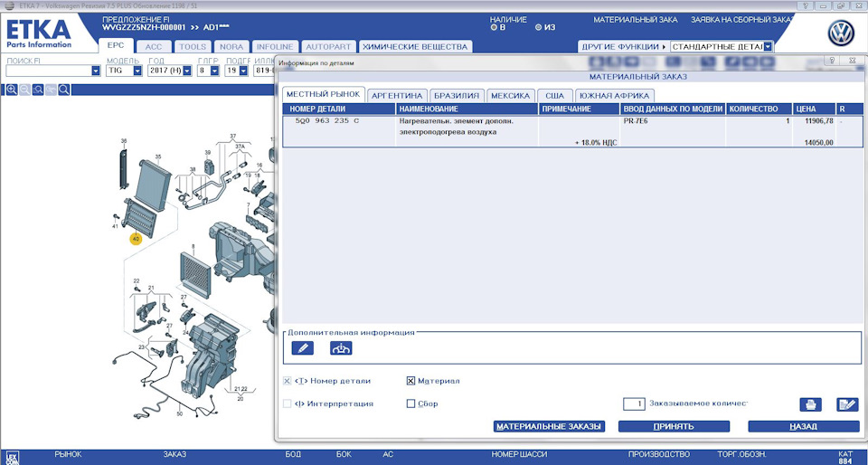
Task: Click the ПОИСК FI text field
Action: click(49, 71)
